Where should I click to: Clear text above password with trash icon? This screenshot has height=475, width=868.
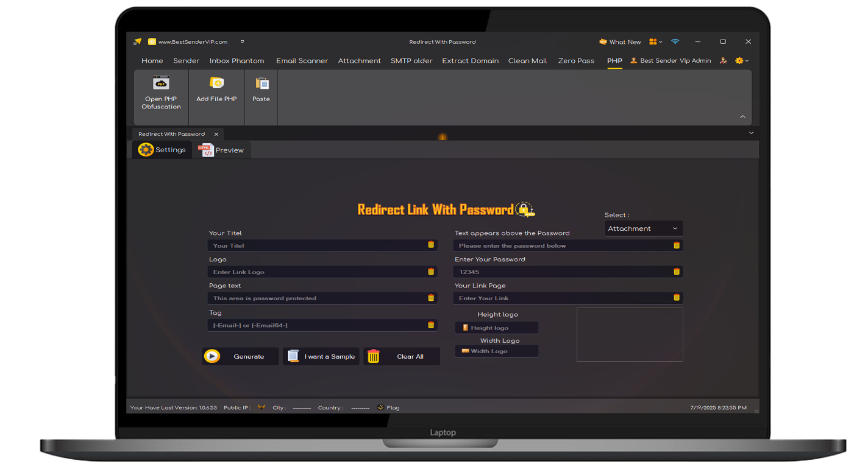coord(677,245)
